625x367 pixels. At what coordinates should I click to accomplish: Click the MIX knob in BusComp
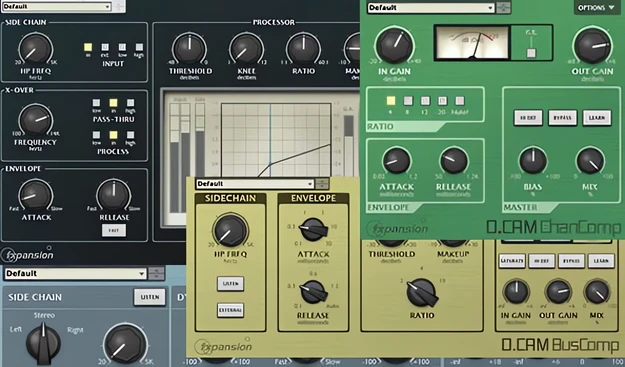pyautogui.click(x=597, y=292)
